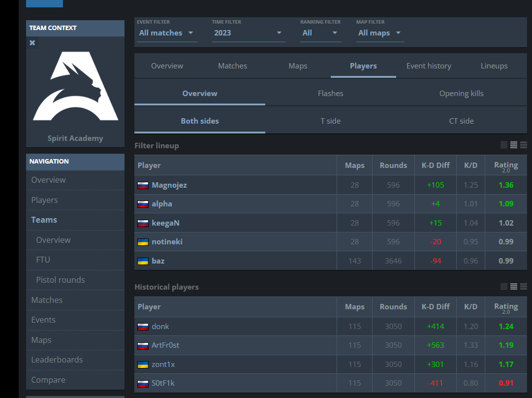This screenshot has height=398, width=532.
Task: Switch to the top Overview tab
Action: [167, 66]
